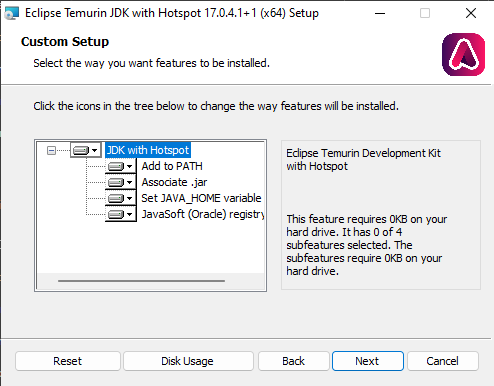
Task: Open install option dropdown for JDK with Hotspot
Action: (85, 150)
